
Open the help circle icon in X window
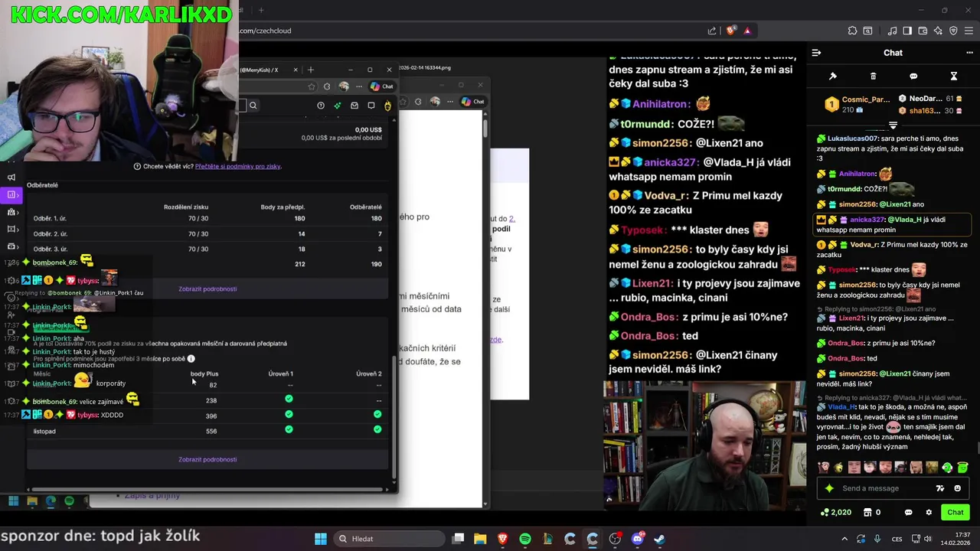(321, 106)
